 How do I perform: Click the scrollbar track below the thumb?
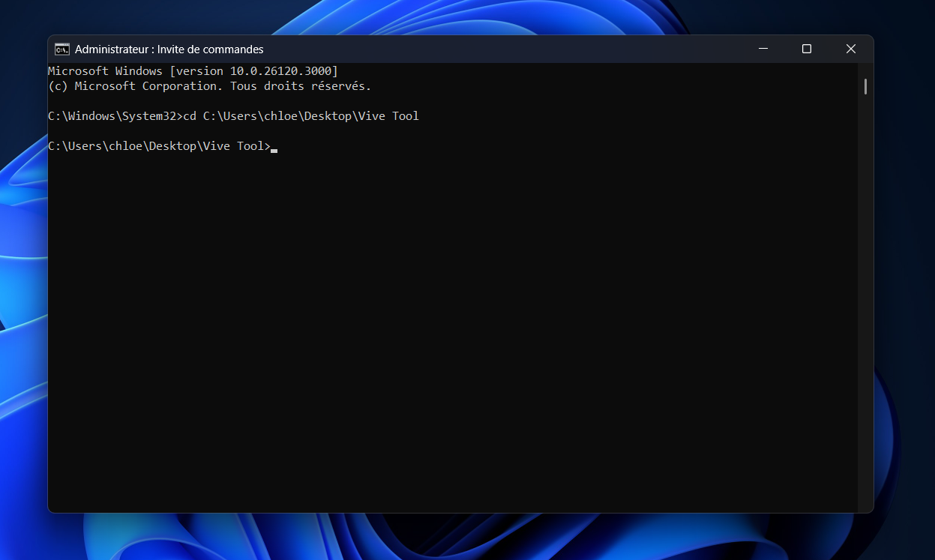[865, 300]
